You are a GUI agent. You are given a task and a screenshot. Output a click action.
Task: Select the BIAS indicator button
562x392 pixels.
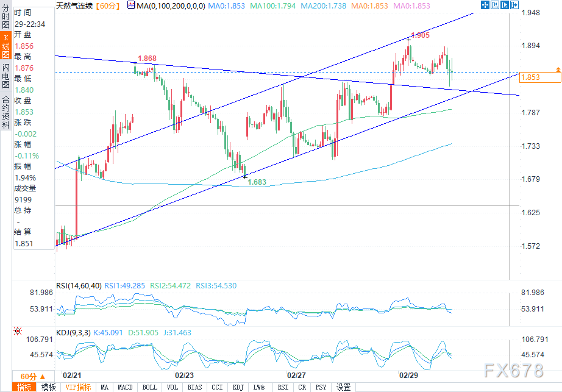tap(195, 387)
